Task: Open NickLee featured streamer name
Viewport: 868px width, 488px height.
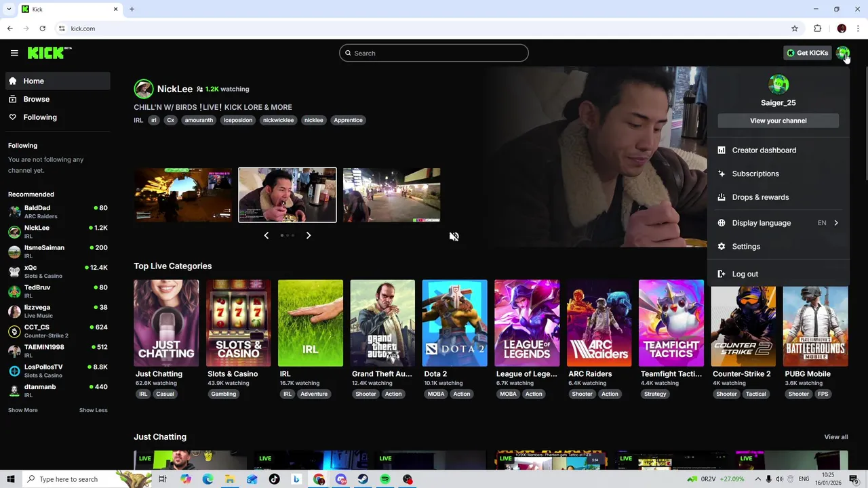Action: [175, 89]
